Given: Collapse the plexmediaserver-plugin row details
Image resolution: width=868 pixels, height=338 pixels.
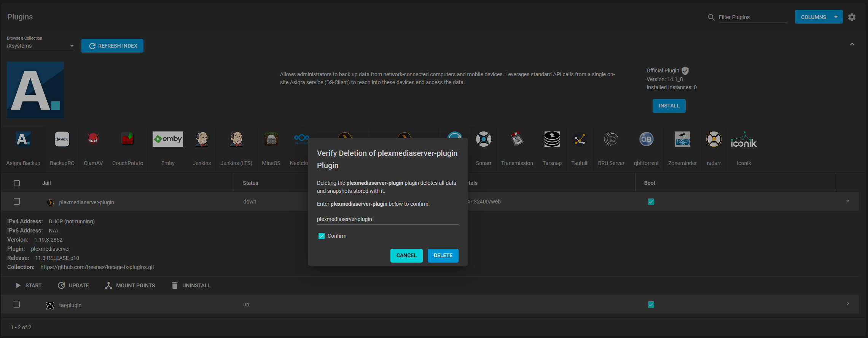Looking at the screenshot, I should point(848,201).
